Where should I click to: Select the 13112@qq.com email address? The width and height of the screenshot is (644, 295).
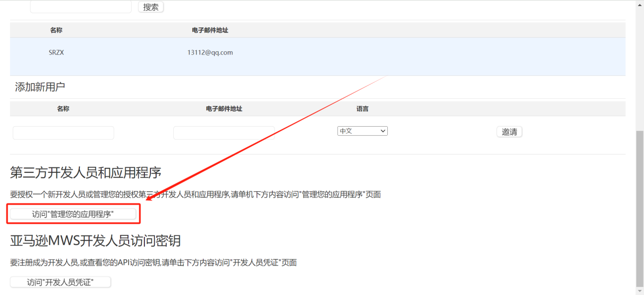pyautogui.click(x=210, y=52)
